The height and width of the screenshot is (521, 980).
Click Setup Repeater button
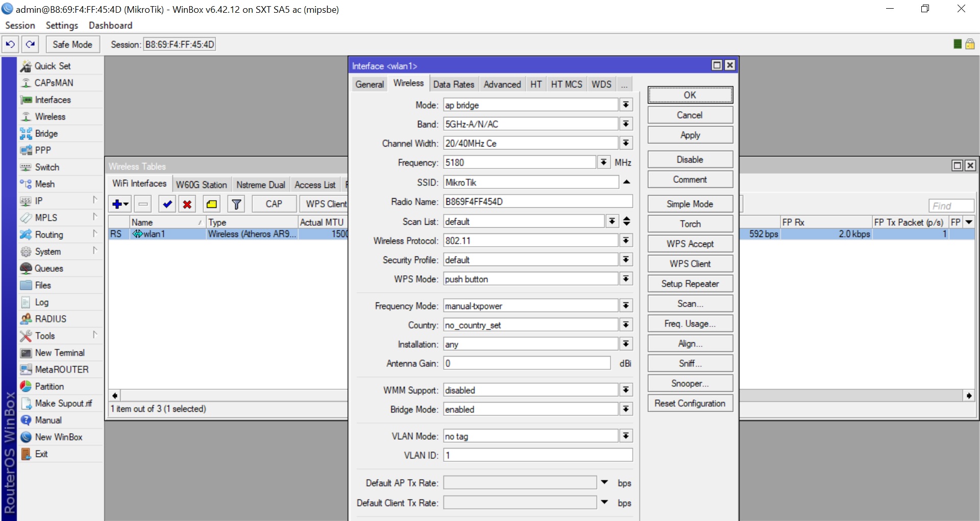click(x=690, y=283)
